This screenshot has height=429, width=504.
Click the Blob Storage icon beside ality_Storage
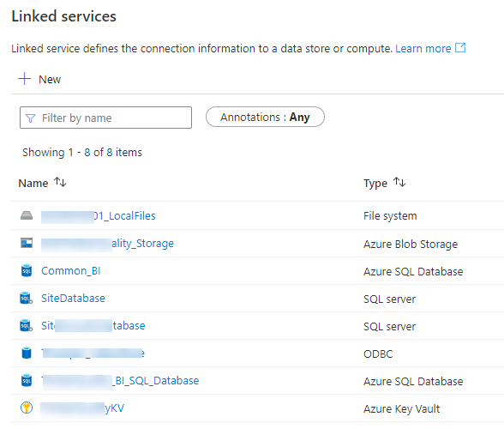[27, 243]
